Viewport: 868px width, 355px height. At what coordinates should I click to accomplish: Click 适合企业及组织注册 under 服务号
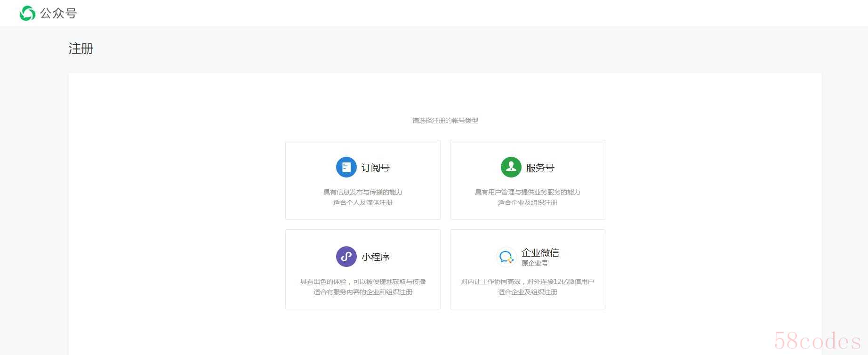pos(528,202)
